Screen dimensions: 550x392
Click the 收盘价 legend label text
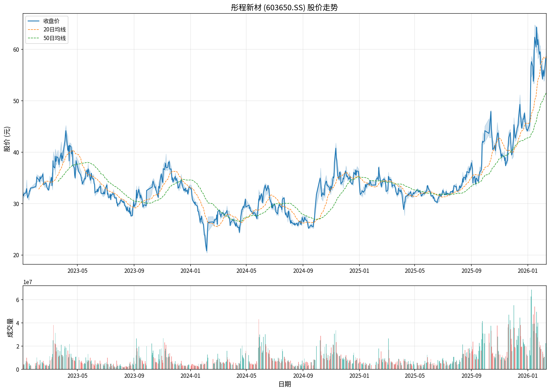[x=51, y=21]
